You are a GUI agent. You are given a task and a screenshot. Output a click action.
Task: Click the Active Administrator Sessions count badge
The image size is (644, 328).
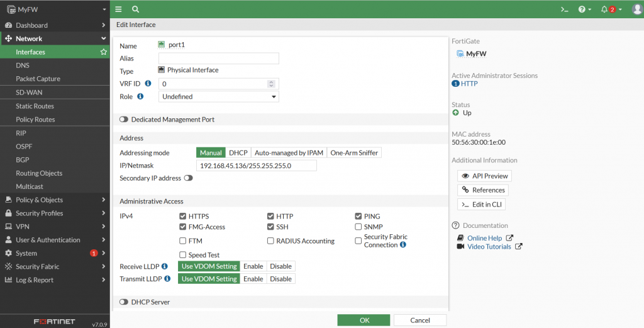pyautogui.click(x=455, y=84)
